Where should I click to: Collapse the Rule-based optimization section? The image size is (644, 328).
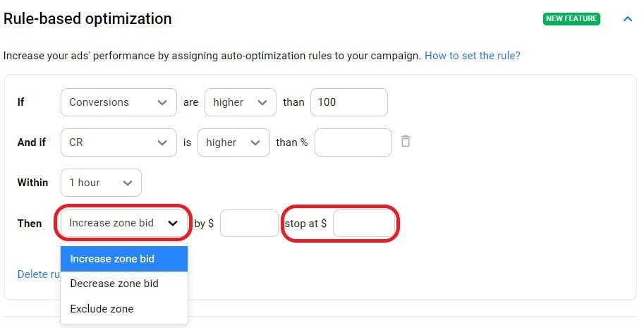tap(628, 19)
